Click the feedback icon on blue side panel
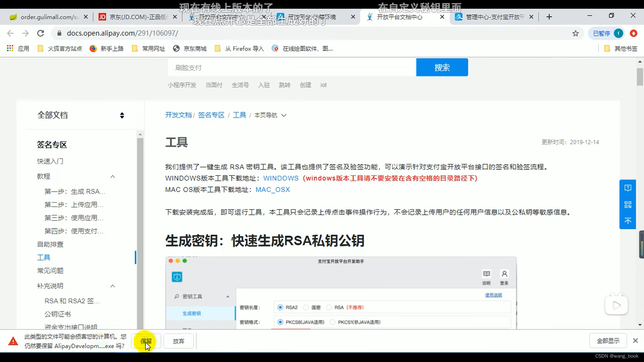 (x=628, y=188)
